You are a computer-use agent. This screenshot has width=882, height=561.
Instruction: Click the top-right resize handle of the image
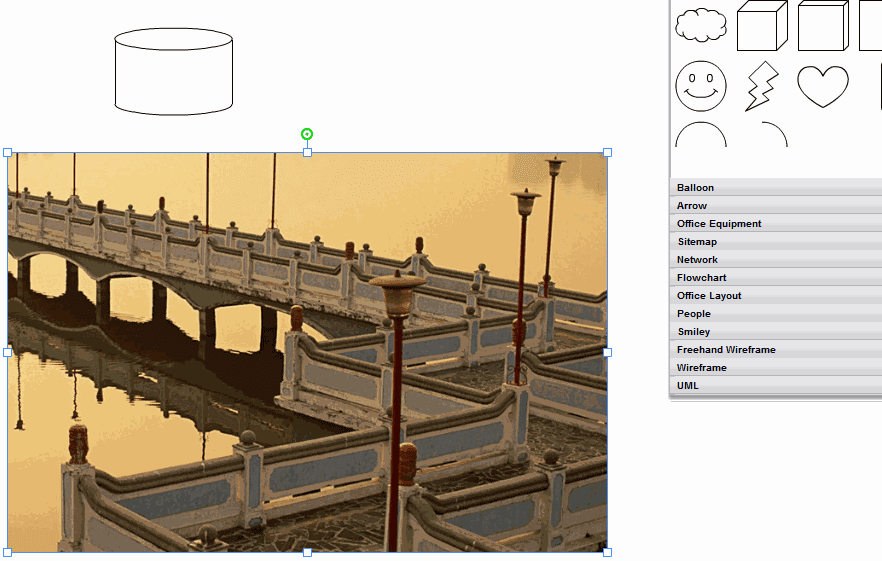click(x=608, y=152)
